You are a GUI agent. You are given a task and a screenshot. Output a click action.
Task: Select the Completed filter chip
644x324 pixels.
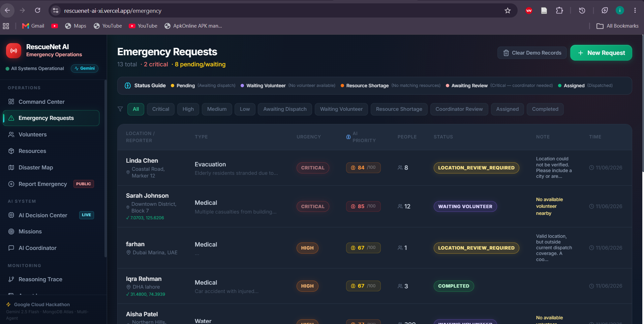545,109
